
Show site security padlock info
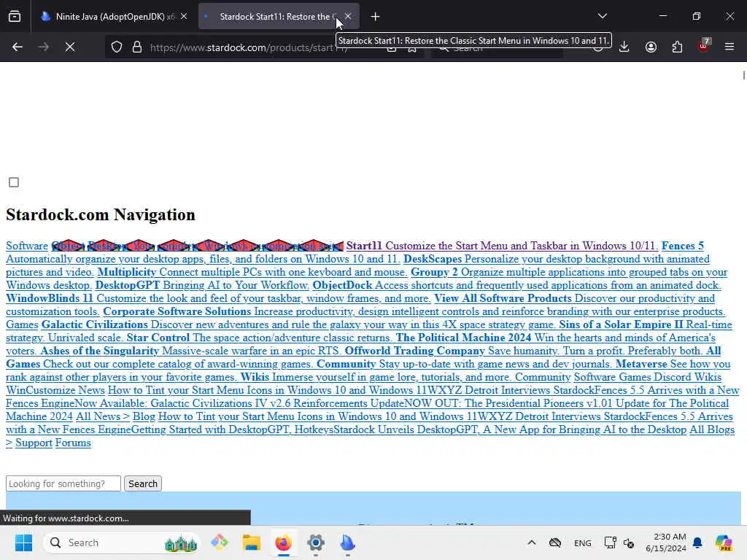[137, 47]
